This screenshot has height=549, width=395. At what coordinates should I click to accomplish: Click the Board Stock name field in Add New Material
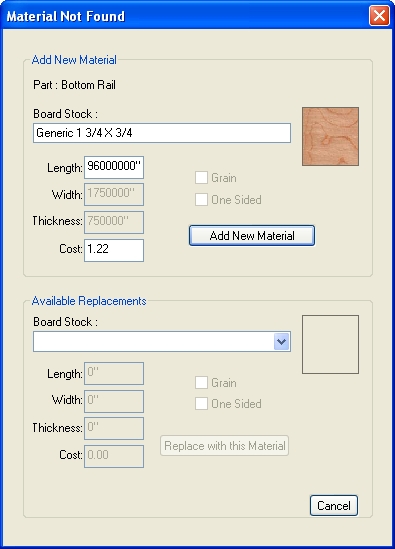(162, 133)
